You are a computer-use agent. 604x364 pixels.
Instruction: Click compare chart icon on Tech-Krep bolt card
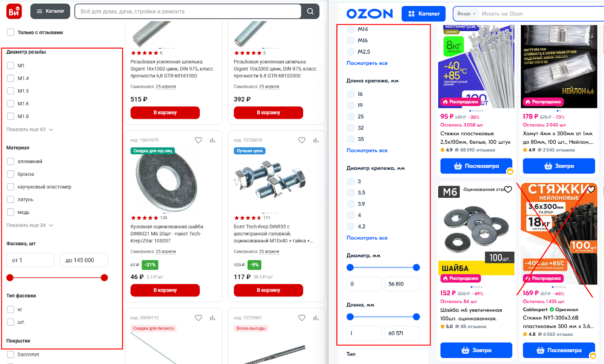[x=316, y=140]
